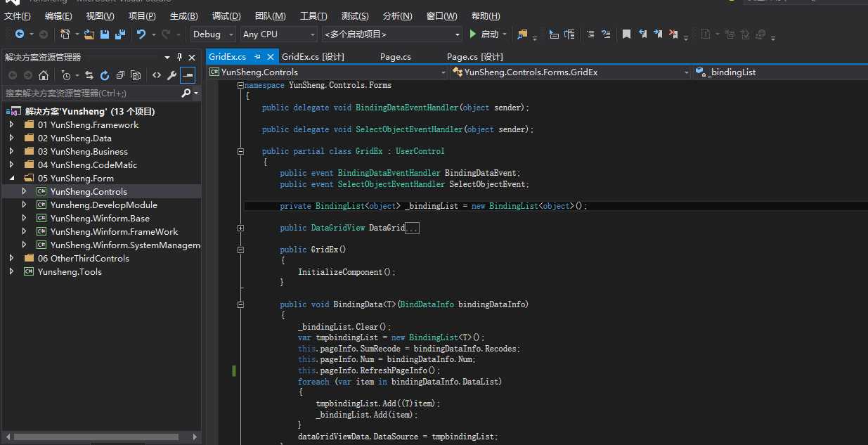This screenshot has height=445, width=868.
Task: Open the YunSheng.Controls.Forms.GridEx type dropdown
Action: coord(571,72)
